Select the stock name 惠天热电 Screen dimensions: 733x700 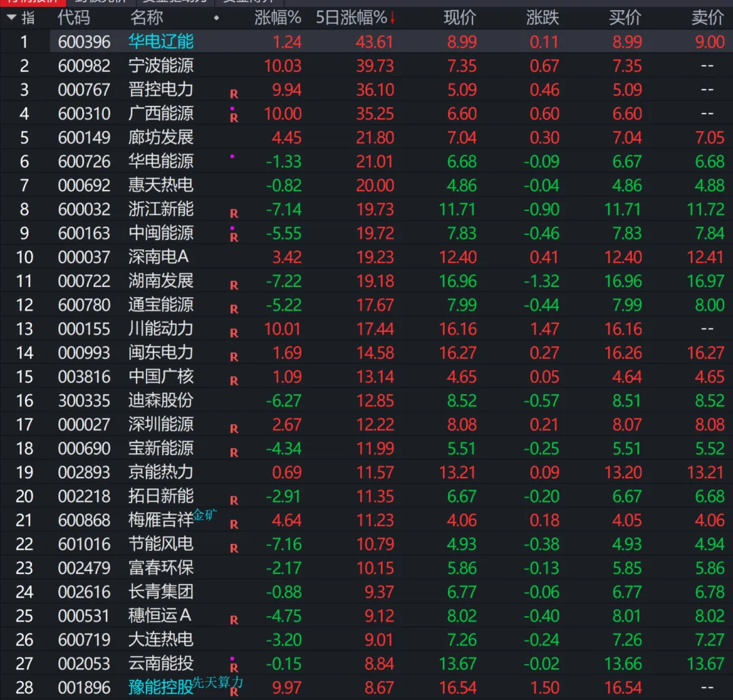(161, 185)
